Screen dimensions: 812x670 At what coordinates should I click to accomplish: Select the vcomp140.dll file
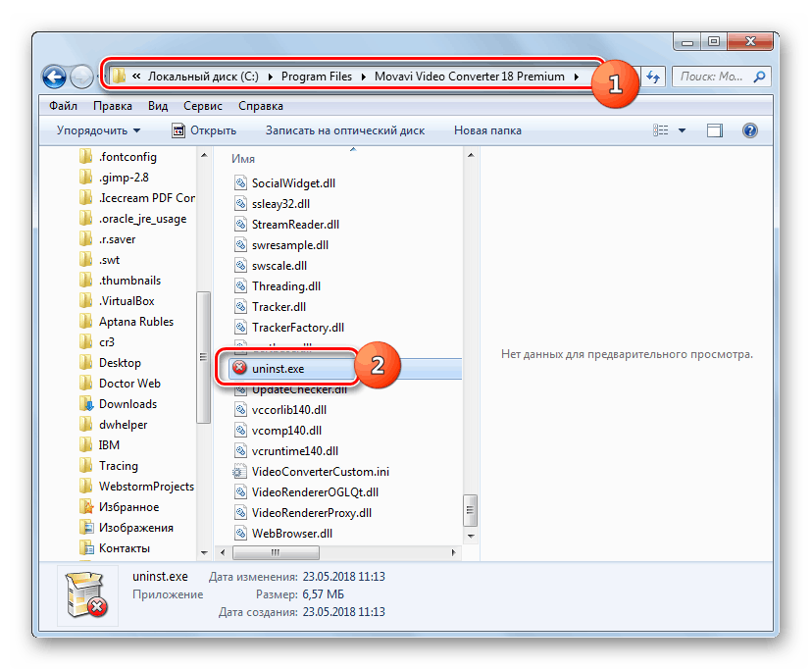pos(286,430)
